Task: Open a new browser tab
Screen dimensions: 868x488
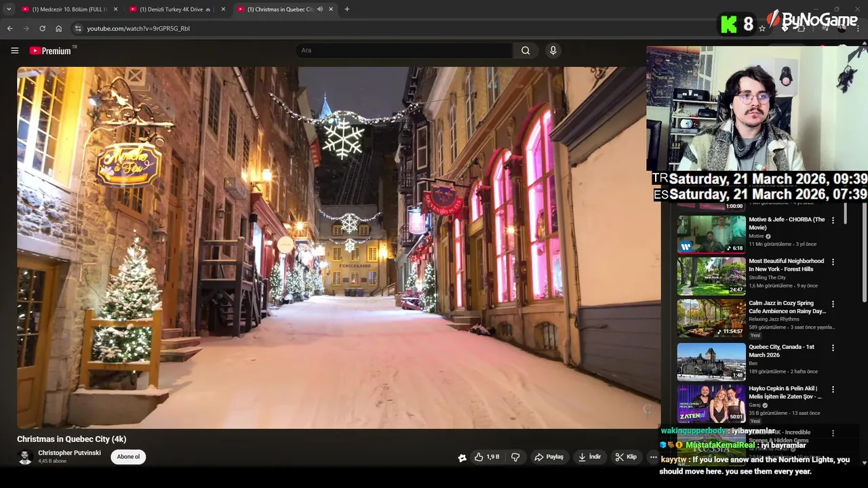Action: 347,9
